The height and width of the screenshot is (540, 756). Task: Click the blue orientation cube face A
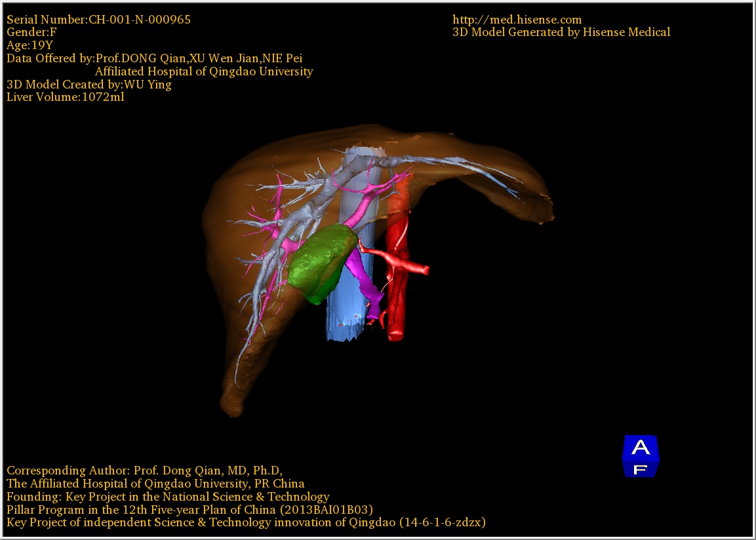(641, 448)
